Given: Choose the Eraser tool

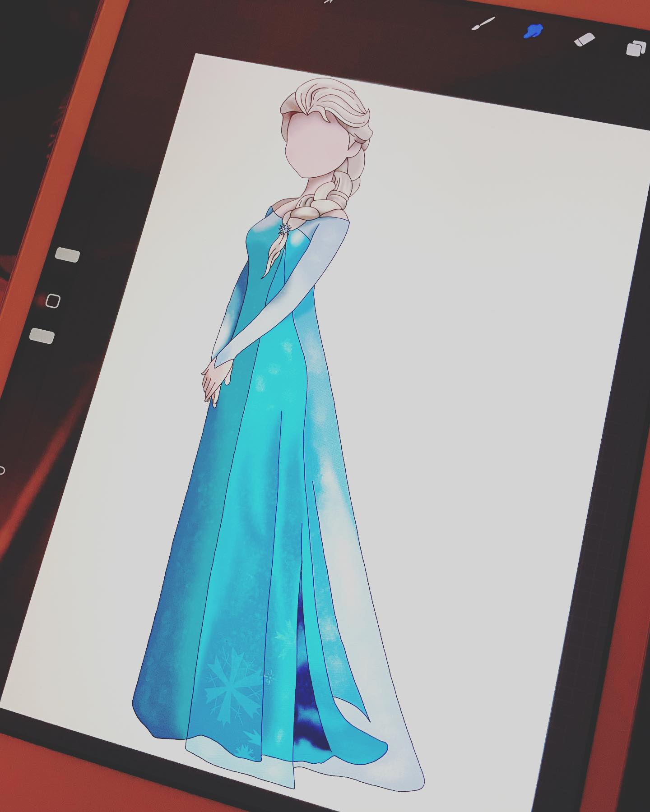Looking at the screenshot, I should [x=585, y=40].
